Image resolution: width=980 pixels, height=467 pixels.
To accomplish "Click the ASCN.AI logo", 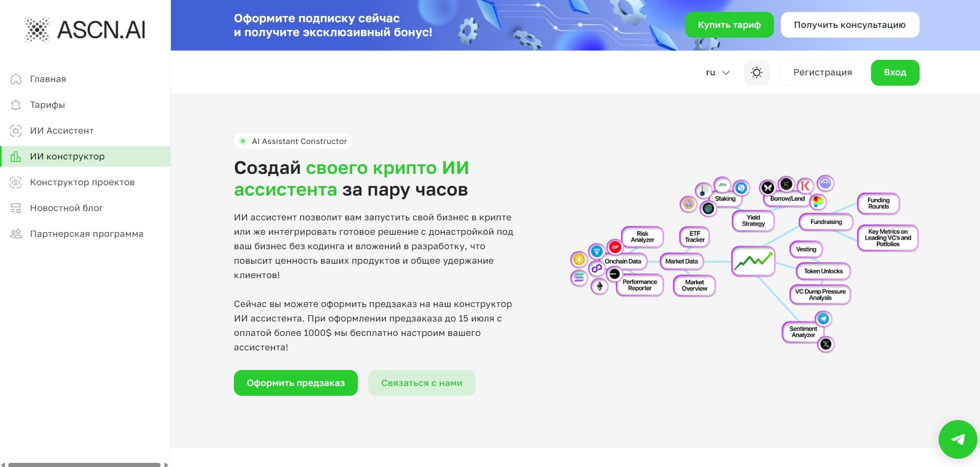I will (x=85, y=29).
